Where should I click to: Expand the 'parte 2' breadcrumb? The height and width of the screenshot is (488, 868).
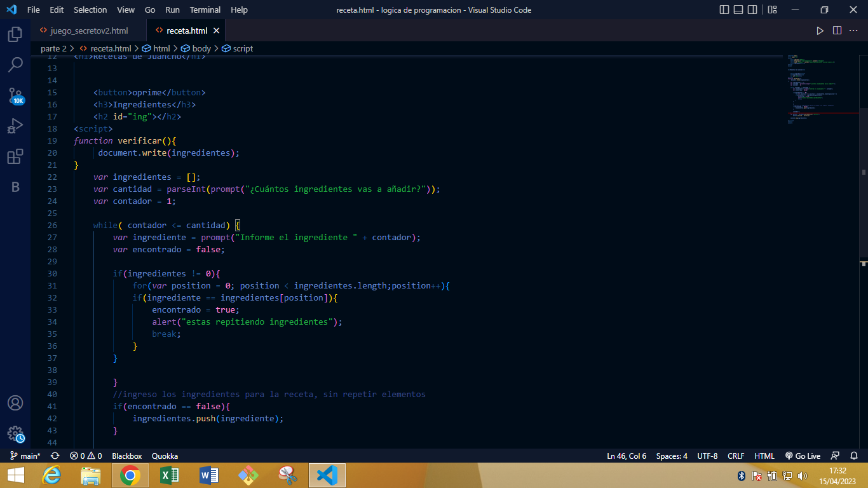click(53, 48)
